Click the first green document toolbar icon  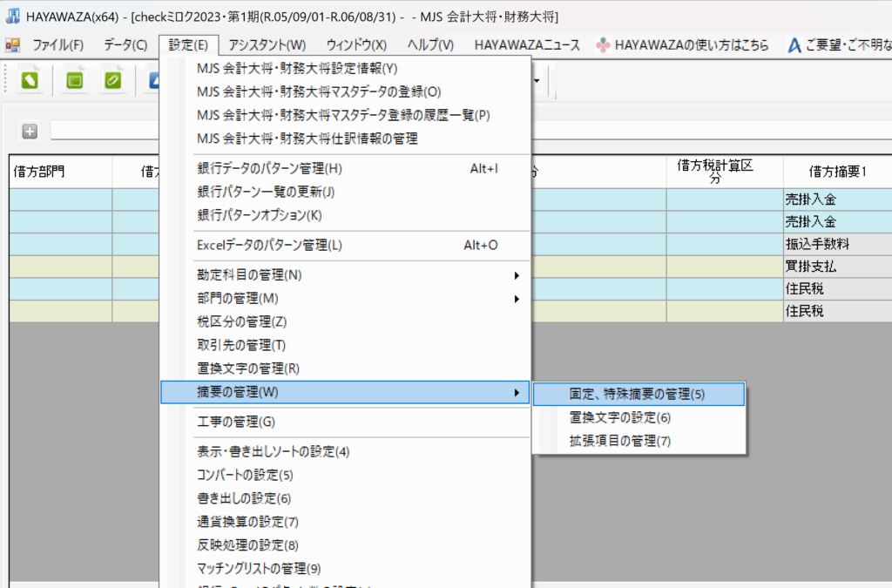30,81
